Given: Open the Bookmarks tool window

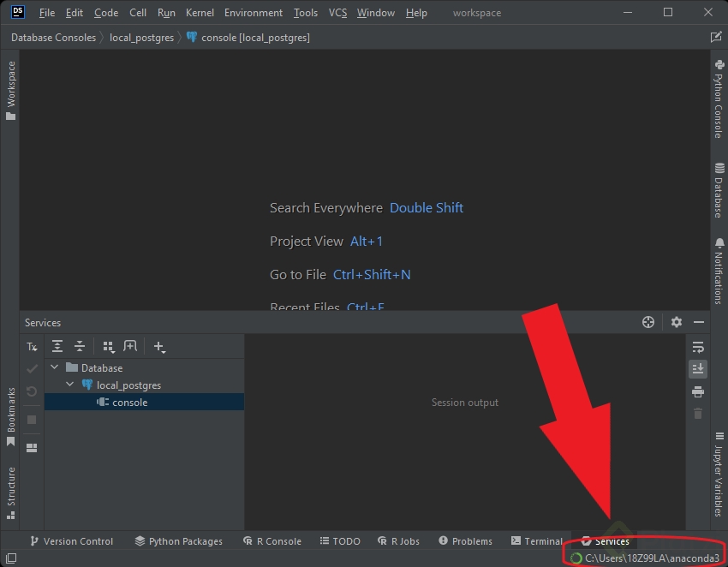Looking at the screenshot, I should [x=10, y=416].
